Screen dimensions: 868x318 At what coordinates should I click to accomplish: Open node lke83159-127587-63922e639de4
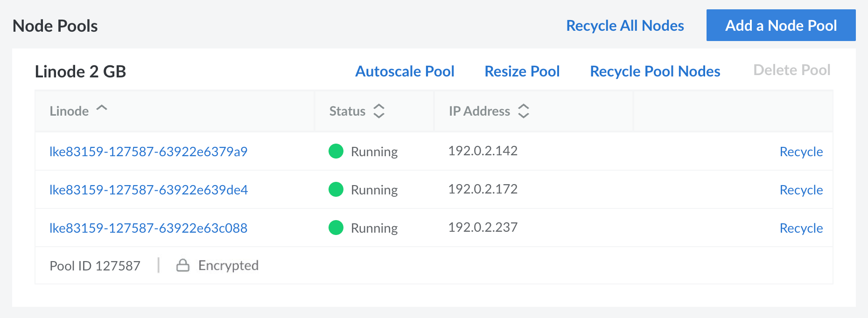pyautogui.click(x=148, y=190)
